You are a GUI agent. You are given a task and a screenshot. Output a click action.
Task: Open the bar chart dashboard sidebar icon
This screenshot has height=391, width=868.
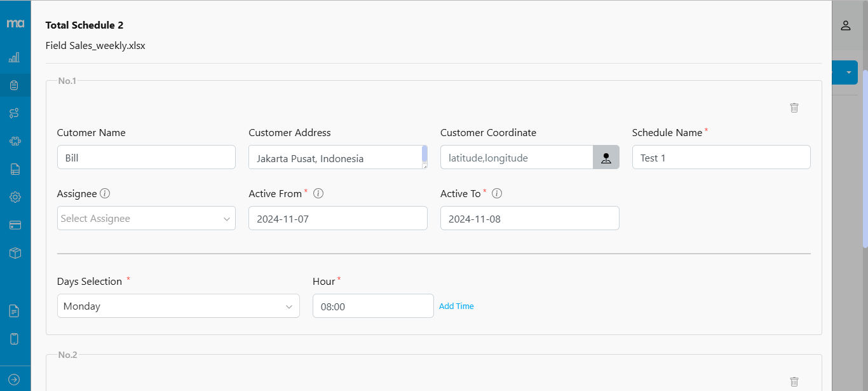pos(15,58)
